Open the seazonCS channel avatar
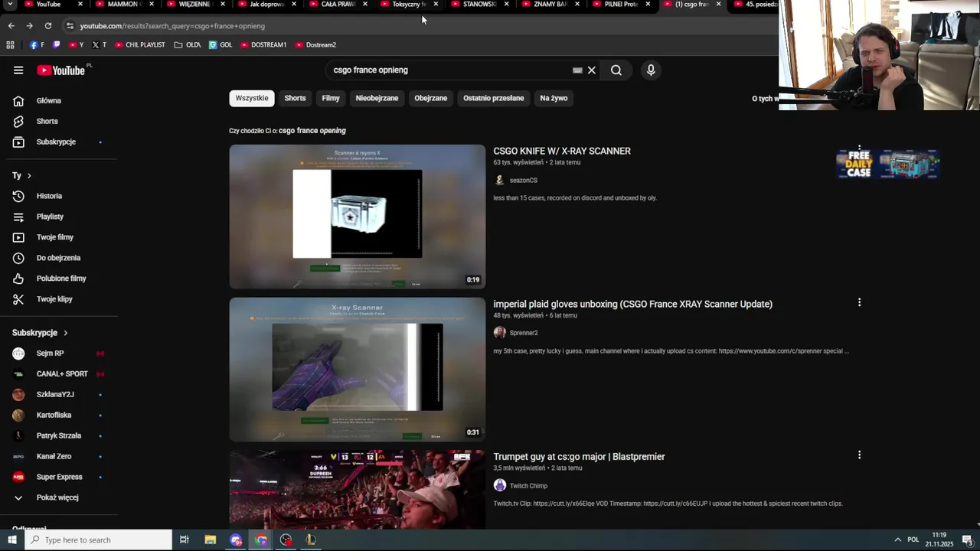Screen dimensions: 980x551 500,181
